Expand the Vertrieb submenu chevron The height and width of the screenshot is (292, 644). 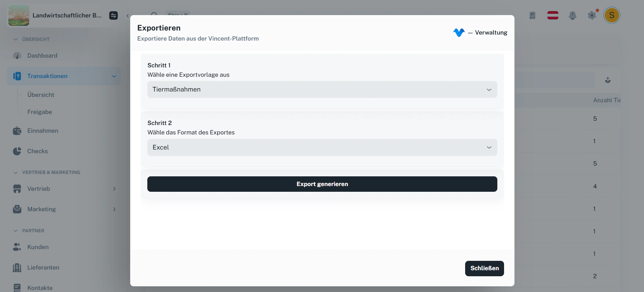click(114, 189)
